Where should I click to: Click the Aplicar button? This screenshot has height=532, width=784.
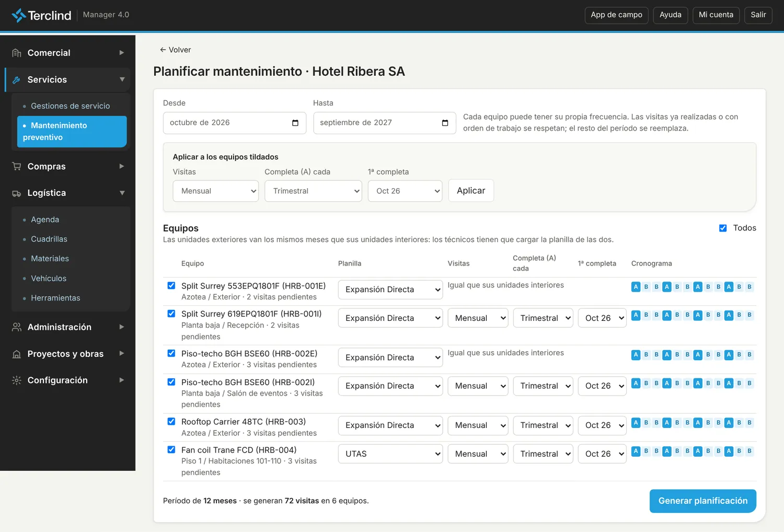coord(471,191)
